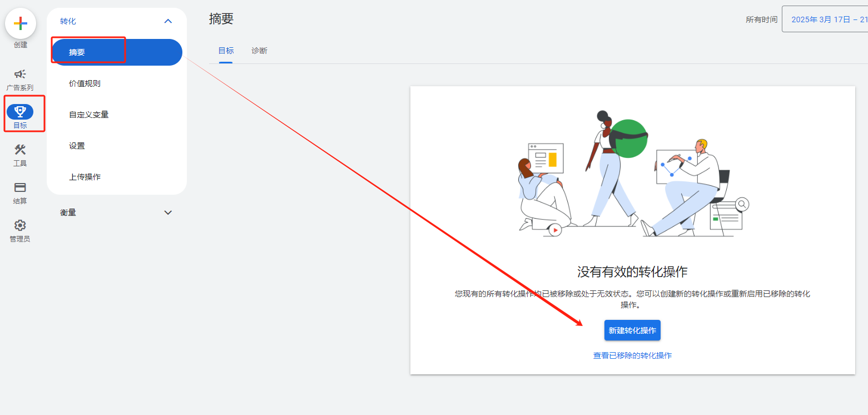Open 价值规则 menu item

[x=85, y=83]
